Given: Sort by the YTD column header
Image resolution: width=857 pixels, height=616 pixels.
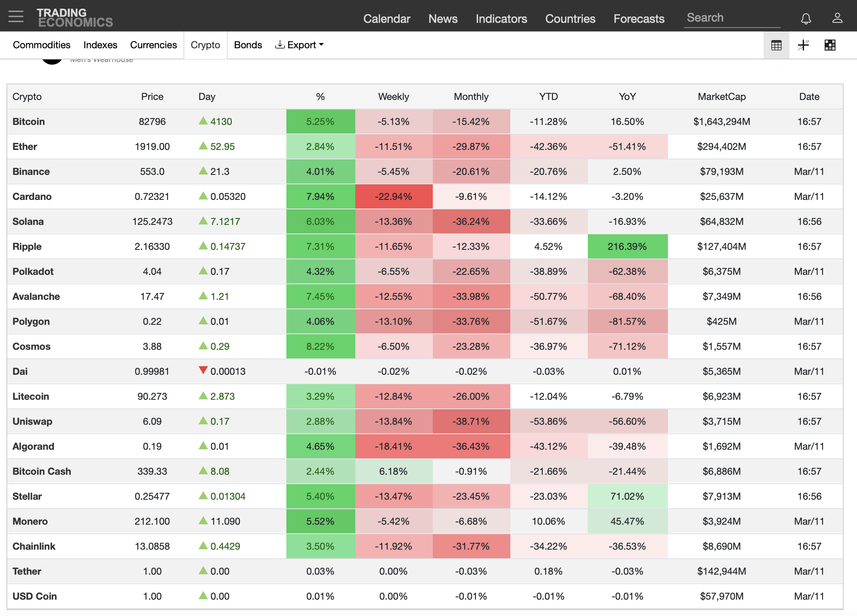Looking at the screenshot, I should pos(548,96).
